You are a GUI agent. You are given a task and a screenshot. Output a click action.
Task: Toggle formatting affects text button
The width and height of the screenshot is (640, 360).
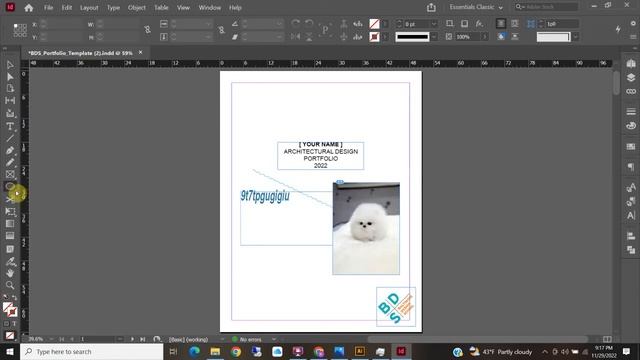tap(14, 324)
